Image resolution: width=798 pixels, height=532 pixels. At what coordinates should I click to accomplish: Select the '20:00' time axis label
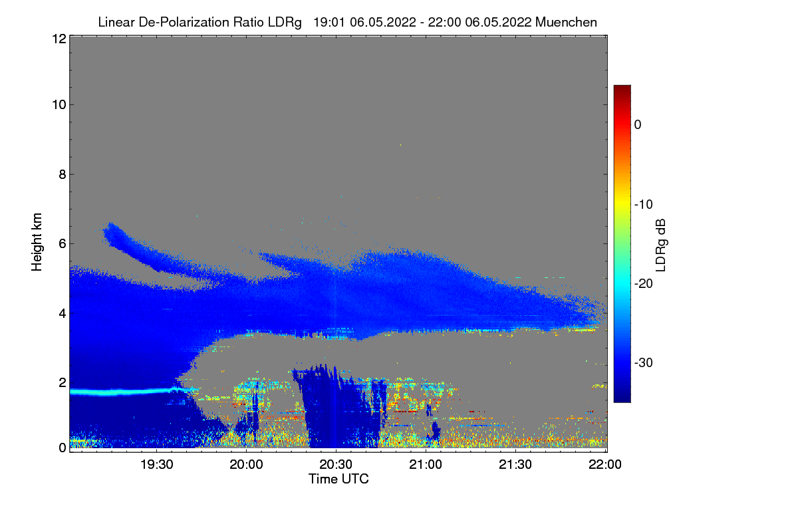point(247,465)
